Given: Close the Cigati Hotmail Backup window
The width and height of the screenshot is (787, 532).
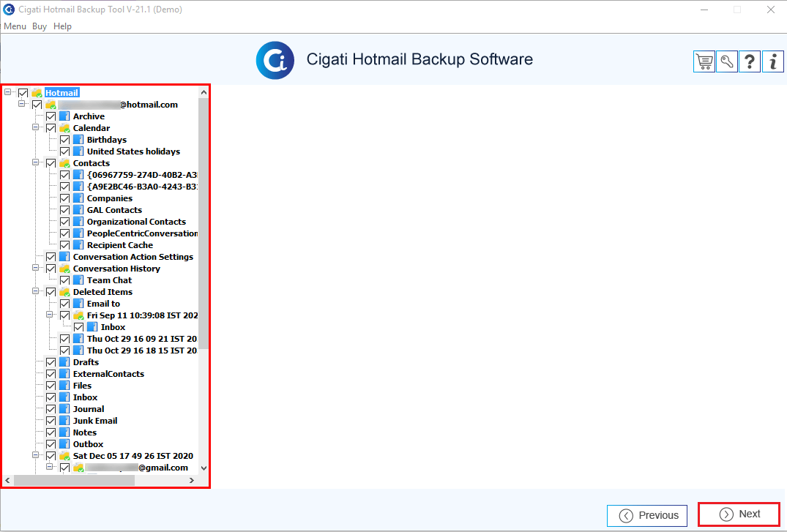Looking at the screenshot, I should [771, 10].
